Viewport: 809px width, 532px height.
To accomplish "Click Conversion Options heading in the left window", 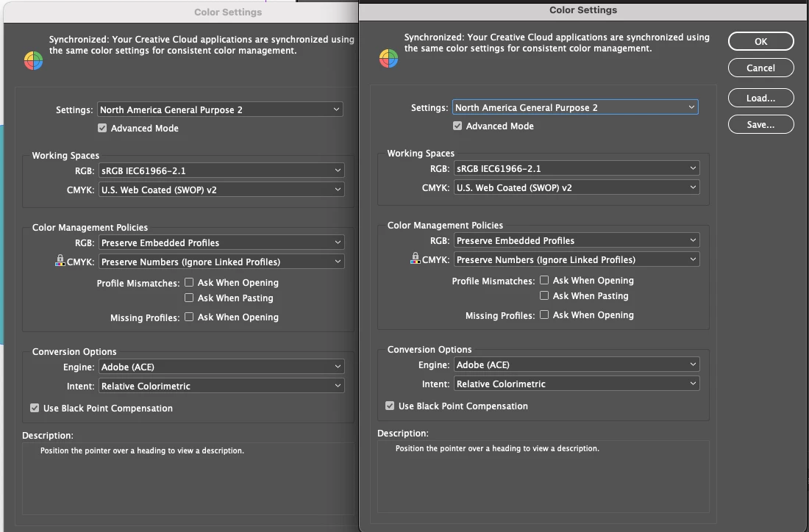I will tap(74, 351).
